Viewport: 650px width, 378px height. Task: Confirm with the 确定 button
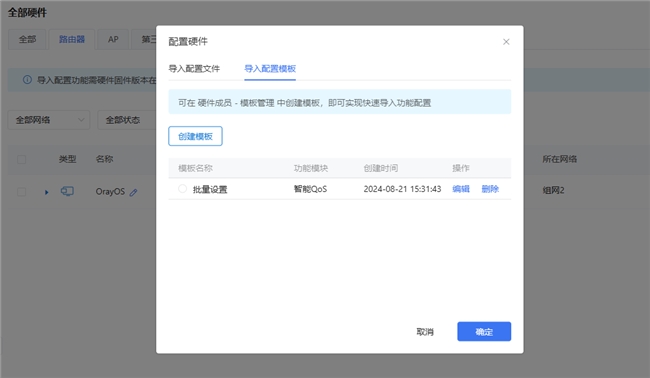click(484, 332)
